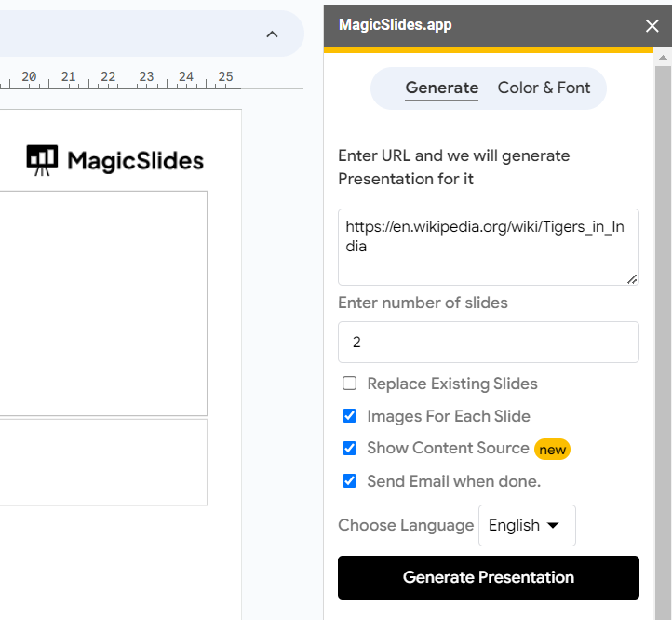Disable Send Email when done

(350, 481)
